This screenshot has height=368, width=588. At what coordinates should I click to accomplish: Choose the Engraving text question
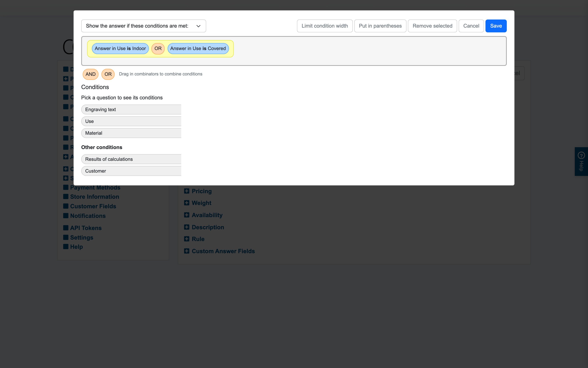tap(131, 109)
